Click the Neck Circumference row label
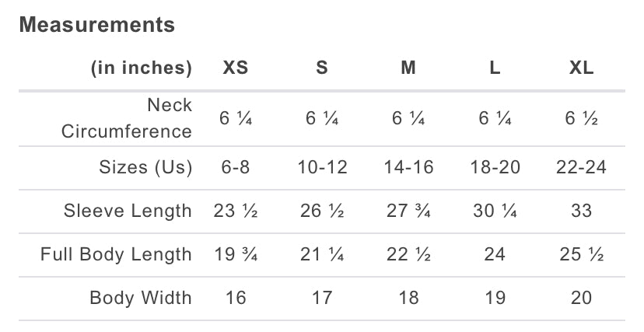 127,117
